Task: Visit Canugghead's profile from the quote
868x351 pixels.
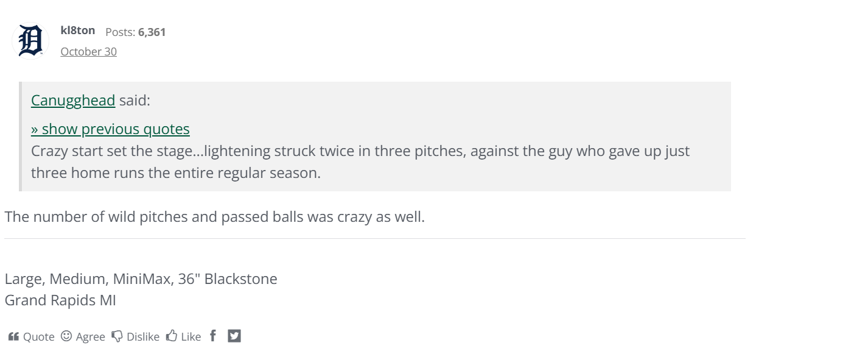Action: pyautogui.click(x=73, y=101)
